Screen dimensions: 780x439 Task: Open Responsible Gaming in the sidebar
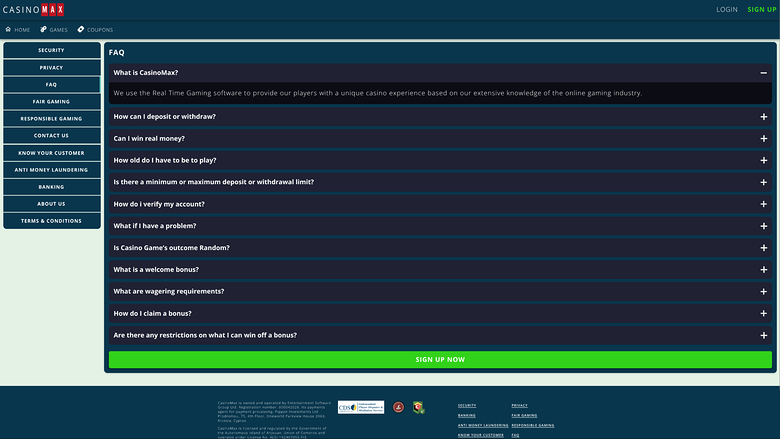tap(52, 119)
